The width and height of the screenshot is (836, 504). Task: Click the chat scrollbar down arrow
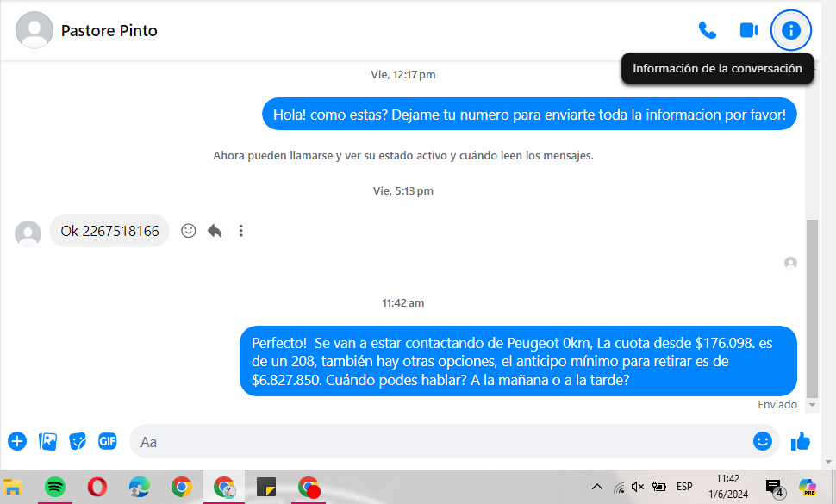(812, 405)
